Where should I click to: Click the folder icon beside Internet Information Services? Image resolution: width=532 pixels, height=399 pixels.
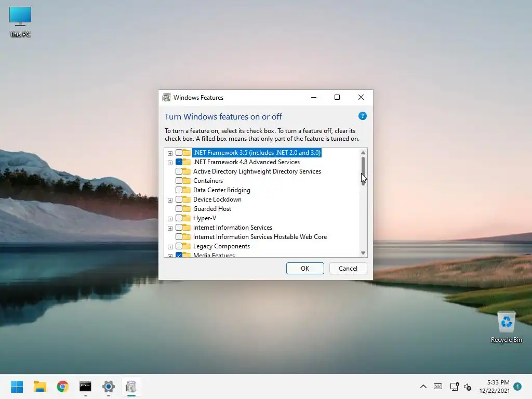tap(187, 228)
